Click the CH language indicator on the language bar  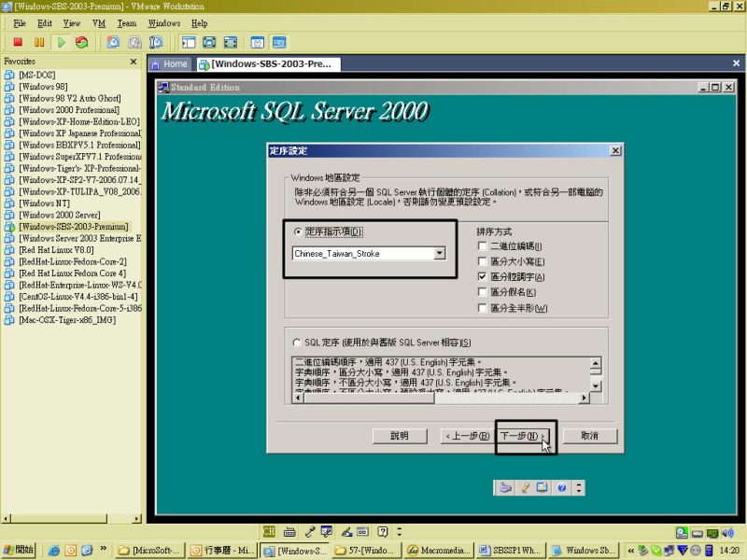269,531
